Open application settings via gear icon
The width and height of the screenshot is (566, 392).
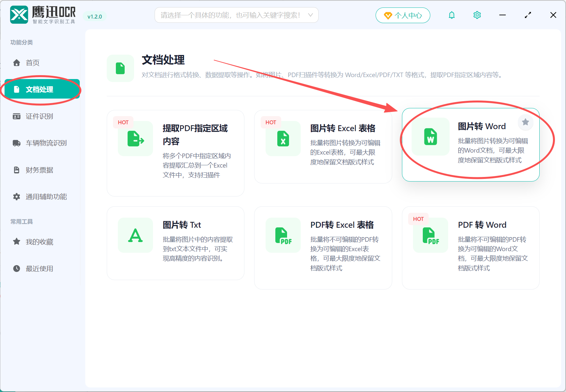click(477, 15)
